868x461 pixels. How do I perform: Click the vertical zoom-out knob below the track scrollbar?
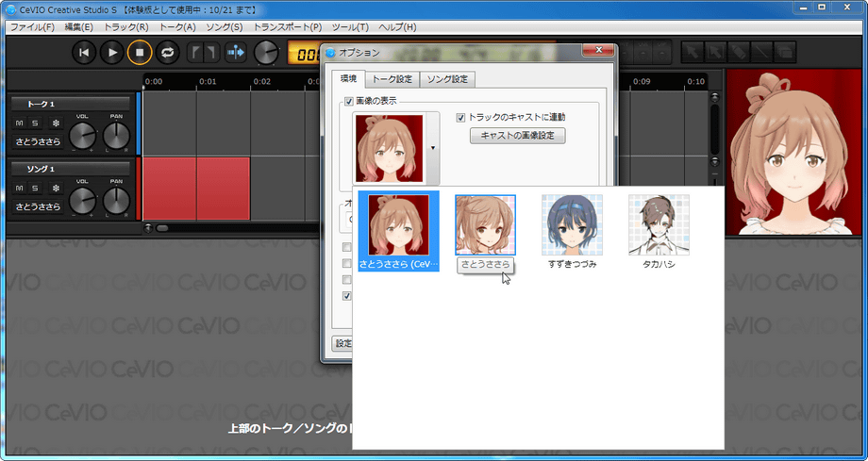pyautogui.click(x=714, y=161)
